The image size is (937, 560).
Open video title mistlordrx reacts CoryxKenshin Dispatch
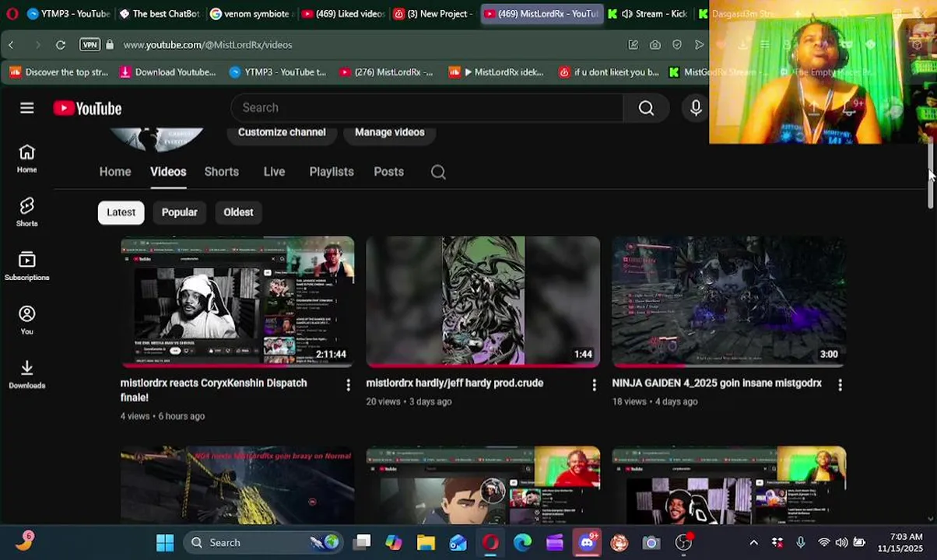[x=214, y=390]
